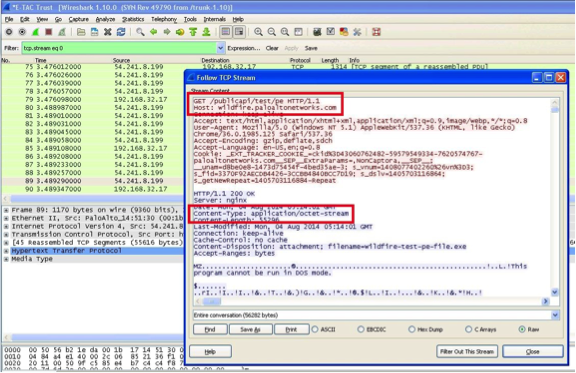Reset zoom to normal size icon
The image size is (576, 373).
tap(285, 32)
